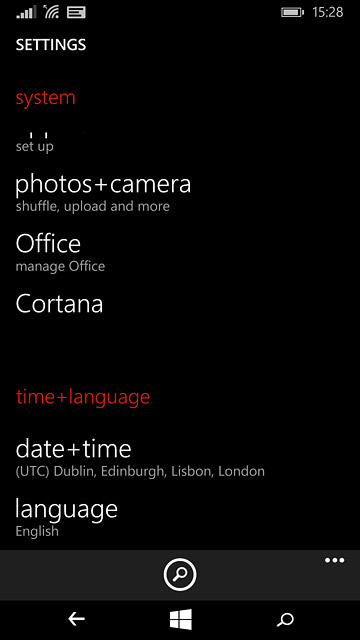Open photos+camera settings
360x640 pixels.
pyautogui.click(x=103, y=193)
